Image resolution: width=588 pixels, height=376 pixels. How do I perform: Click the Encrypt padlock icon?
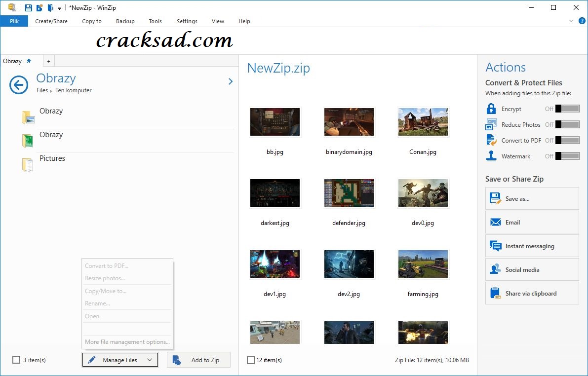[x=491, y=109]
